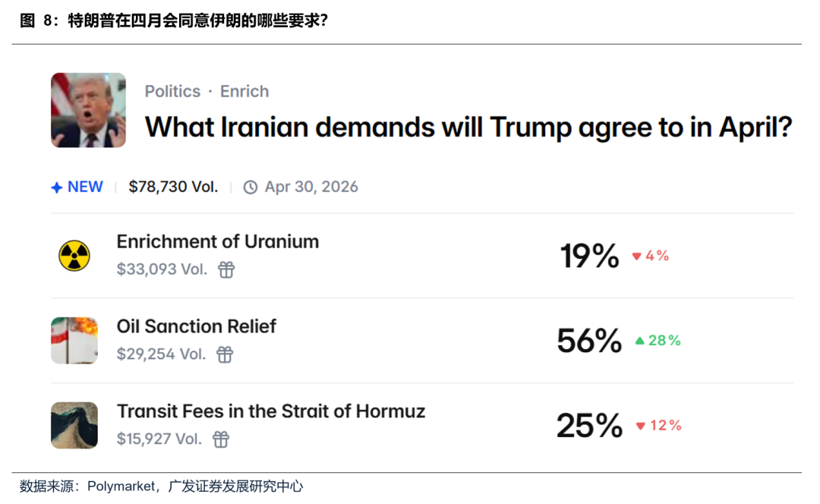The height and width of the screenshot is (504, 820).
Task: Click the red down arrow next to 12%
Action: (640, 427)
